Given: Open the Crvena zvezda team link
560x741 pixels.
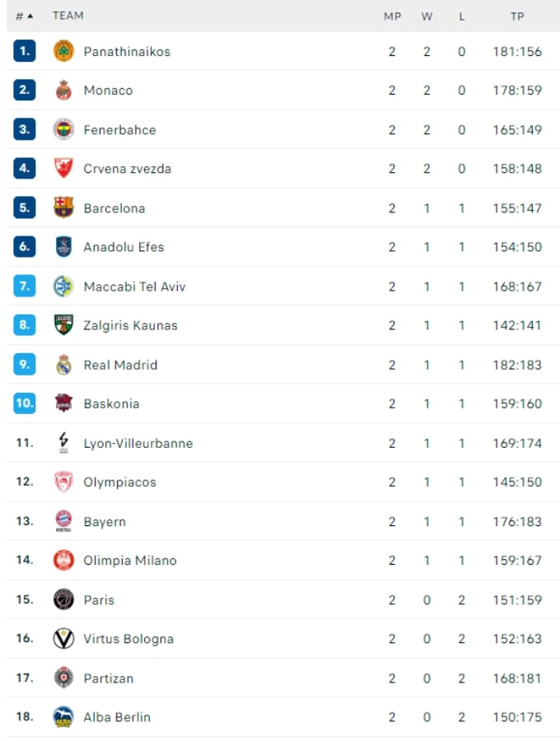Looking at the screenshot, I should pos(127,169).
